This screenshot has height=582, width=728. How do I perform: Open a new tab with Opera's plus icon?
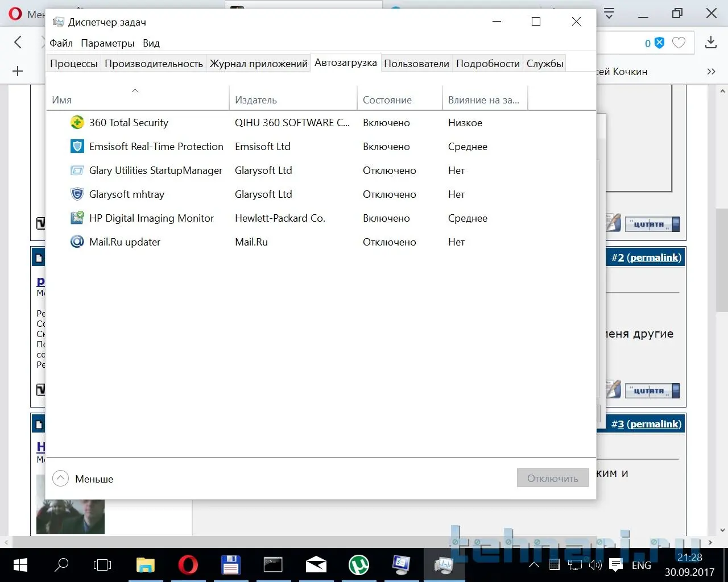click(18, 71)
